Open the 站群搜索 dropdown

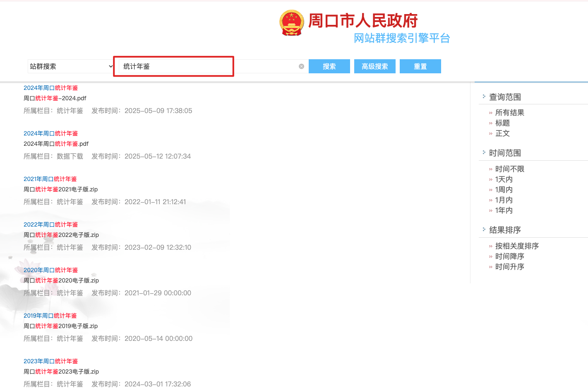[x=71, y=66]
